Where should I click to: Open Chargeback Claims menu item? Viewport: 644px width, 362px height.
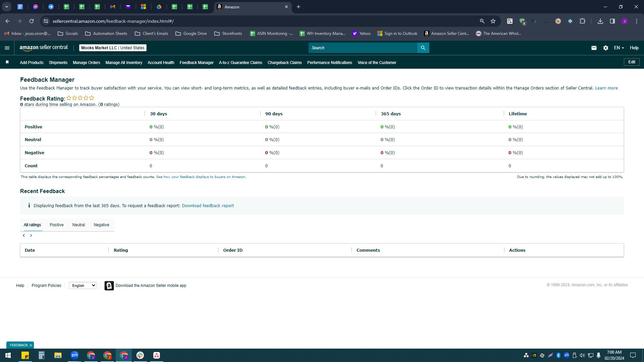pyautogui.click(x=285, y=63)
